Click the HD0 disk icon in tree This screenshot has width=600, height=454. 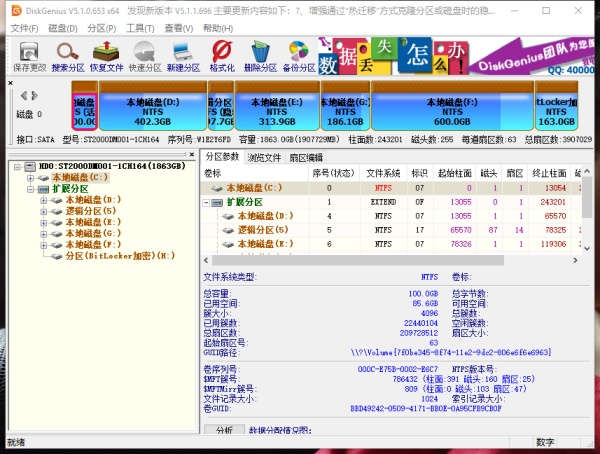click(30, 166)
